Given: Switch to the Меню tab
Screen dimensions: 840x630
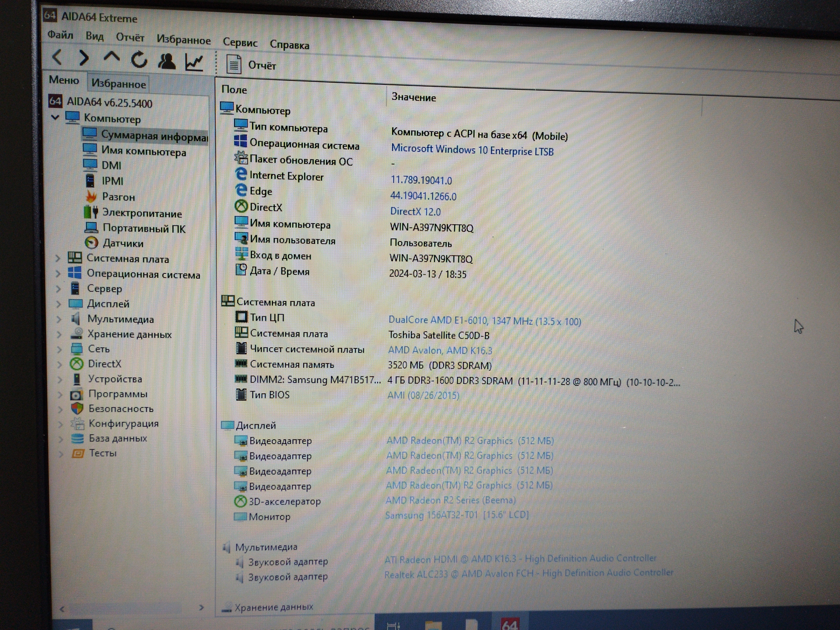Looking at the screenshot, I should point(64,80).
